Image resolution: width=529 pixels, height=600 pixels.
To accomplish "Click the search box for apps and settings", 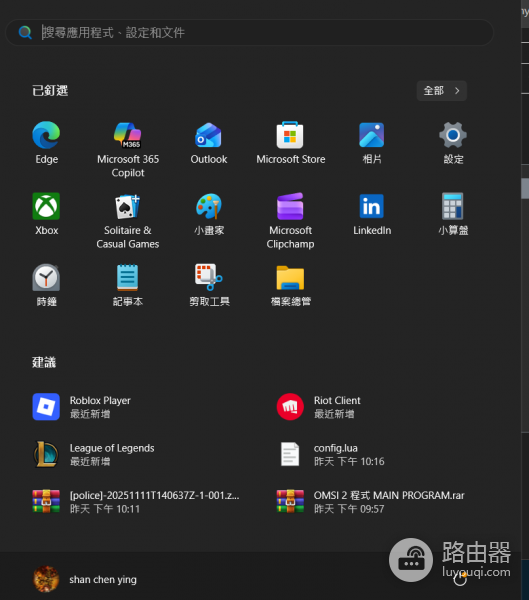I will [x=250, y=33].
